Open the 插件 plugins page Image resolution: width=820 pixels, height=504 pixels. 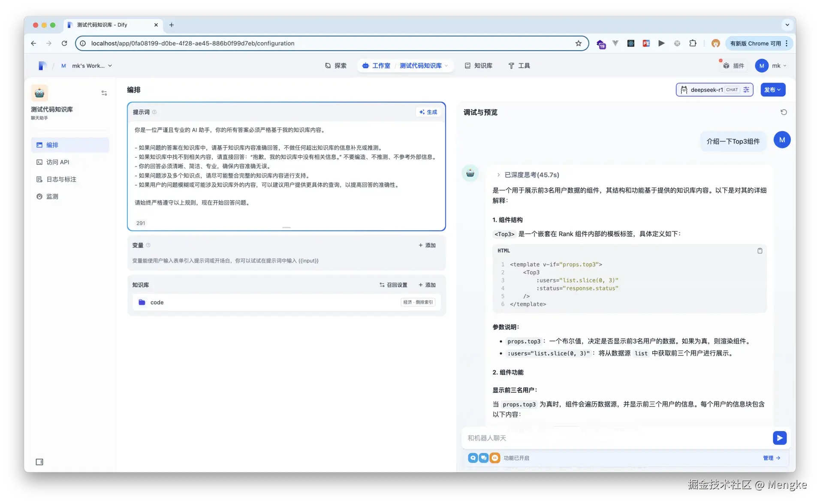point(733,66)
